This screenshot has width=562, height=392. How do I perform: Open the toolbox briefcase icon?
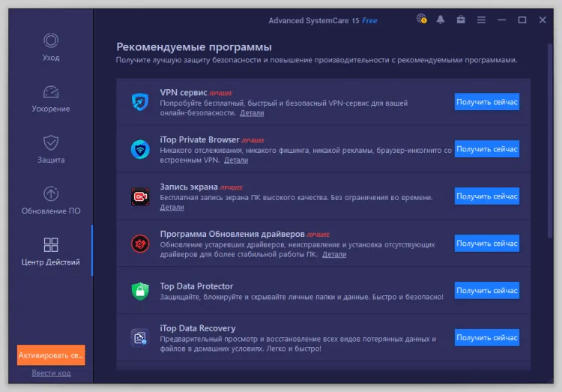click(461, 19)
